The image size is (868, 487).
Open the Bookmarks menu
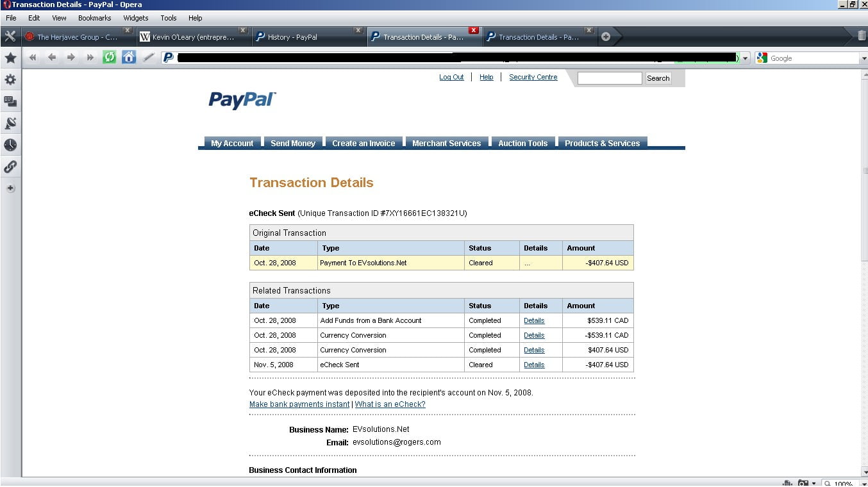(95, 18)
